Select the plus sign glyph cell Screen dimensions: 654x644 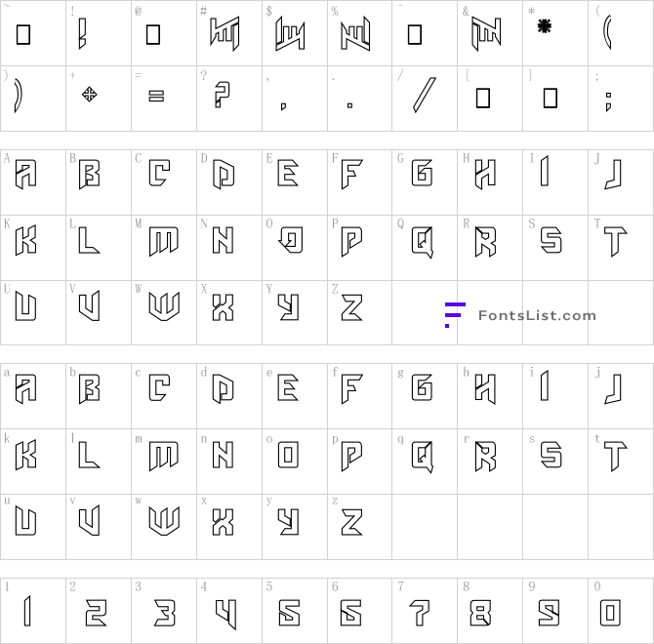coord(89,95)
